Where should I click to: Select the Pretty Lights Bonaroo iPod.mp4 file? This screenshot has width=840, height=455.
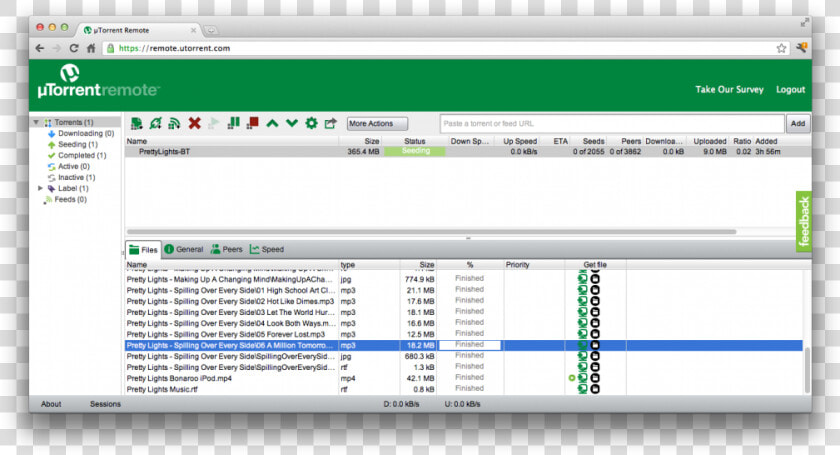click(179, 378)
